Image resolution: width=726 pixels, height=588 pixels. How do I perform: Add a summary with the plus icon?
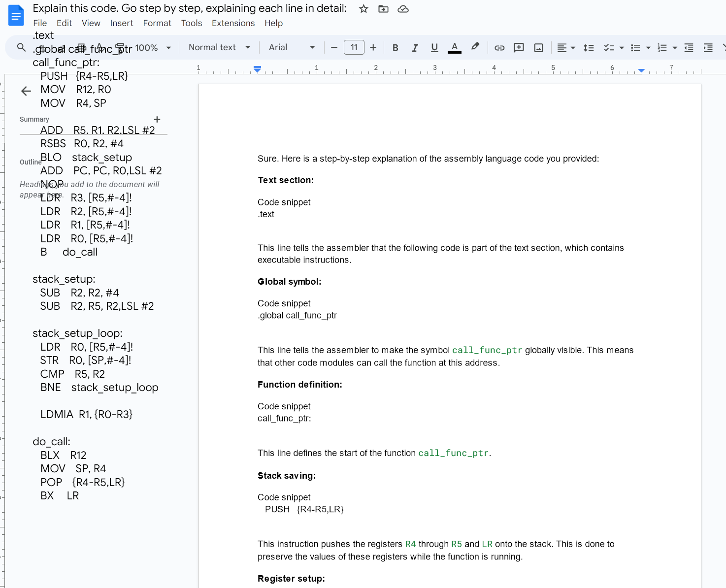pyautogui.click(x=157, y=119)
